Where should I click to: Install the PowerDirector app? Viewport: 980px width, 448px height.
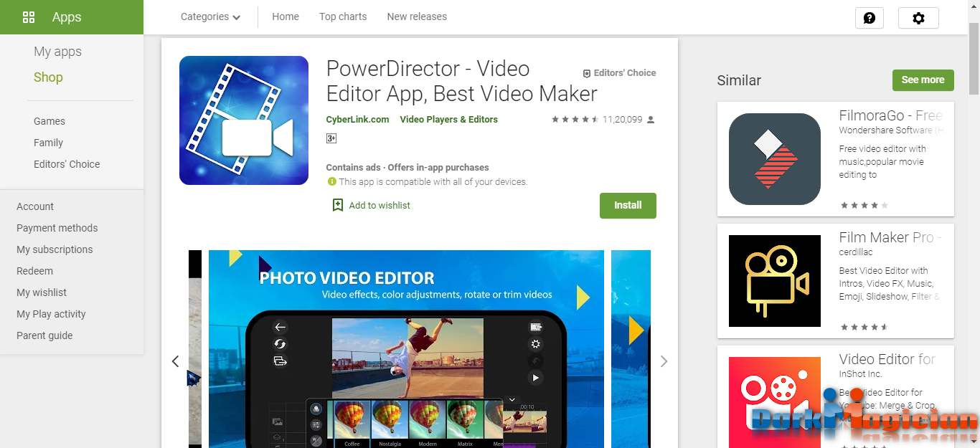(x=628, y=205)
